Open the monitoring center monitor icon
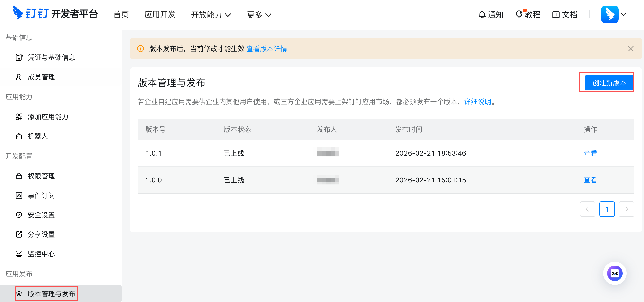This screenshot has height=302, width=644. tap(19, 254)
